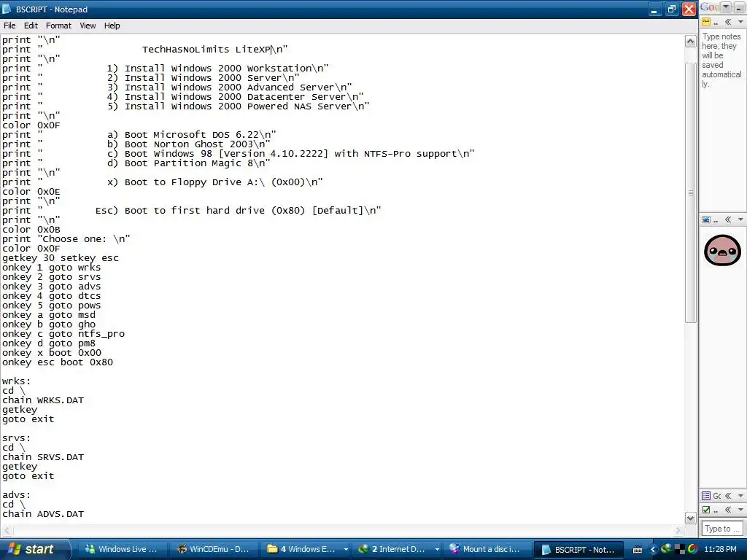
Task: Click the list gadget icon beside Go
Action: 706,496
